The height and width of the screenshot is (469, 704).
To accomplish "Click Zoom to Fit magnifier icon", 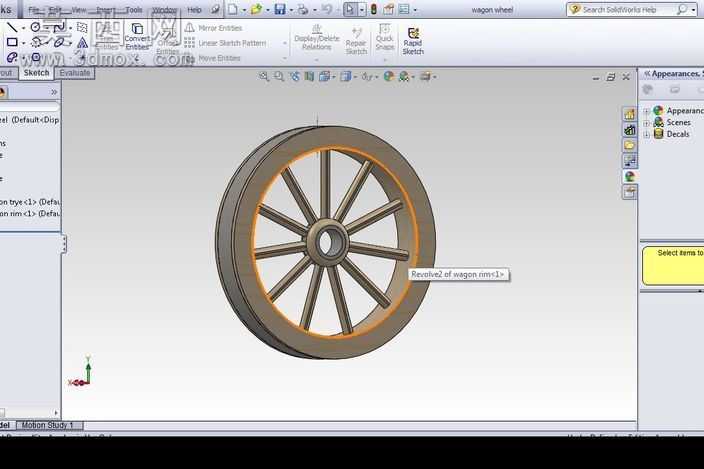I will (x=264, y=77).
